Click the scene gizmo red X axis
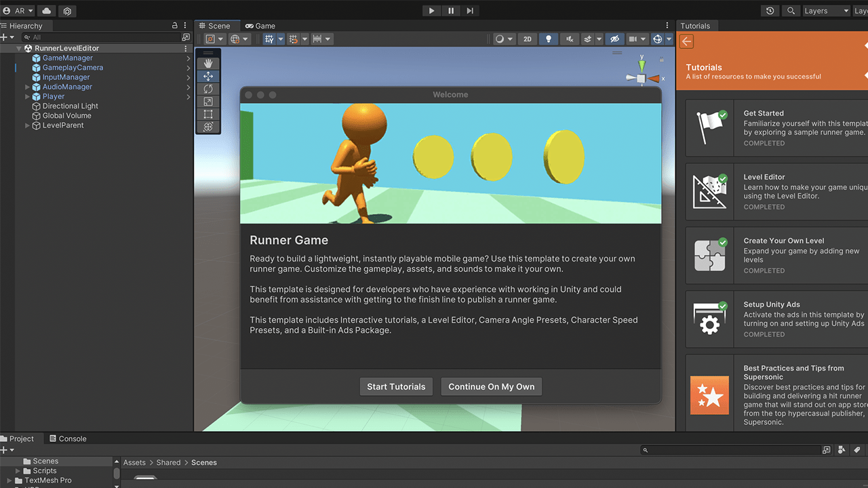This screenshot has height=488, width=868. 654,79
